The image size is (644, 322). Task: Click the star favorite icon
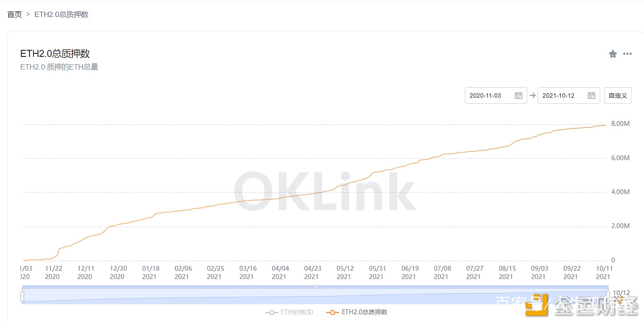613,54
